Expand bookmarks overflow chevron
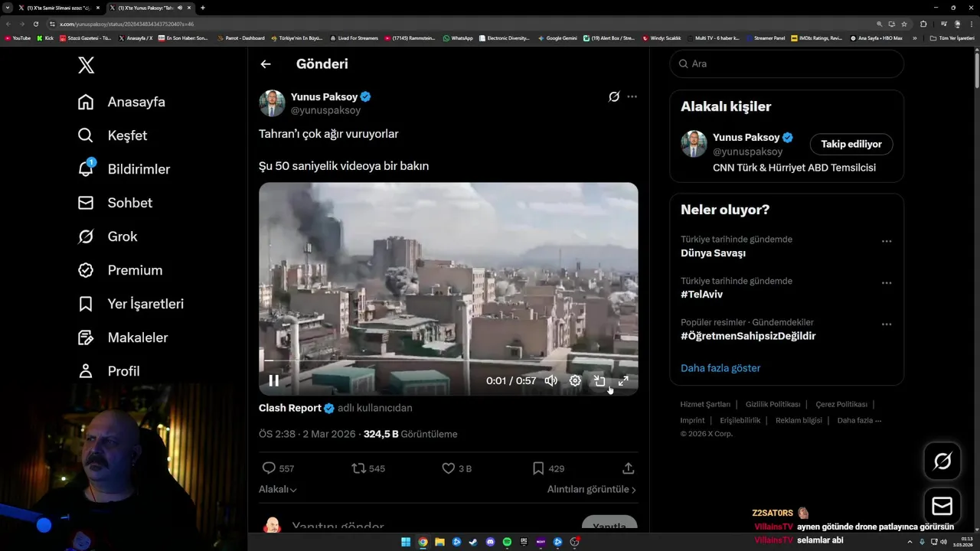This screenshot has width=980, height=551. click(x=914, y=37)
